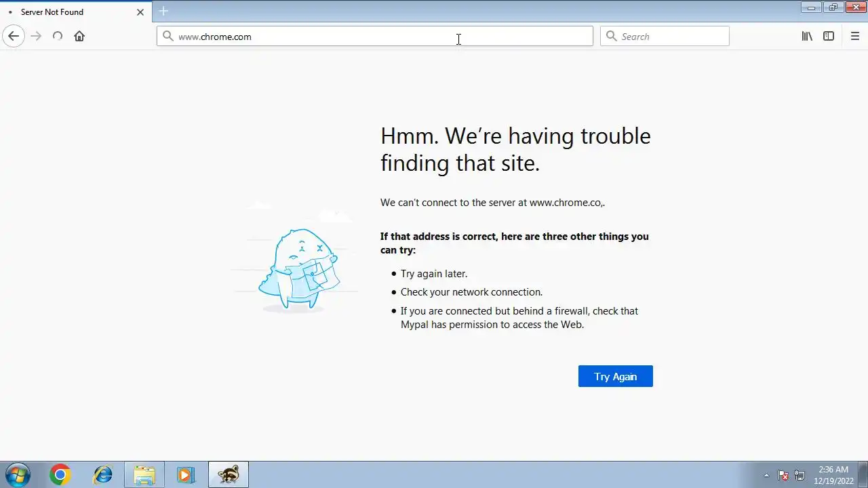This screenshot has width=868, height=488.
Task: Go back with the back arrow button
Action: point(14,36)
